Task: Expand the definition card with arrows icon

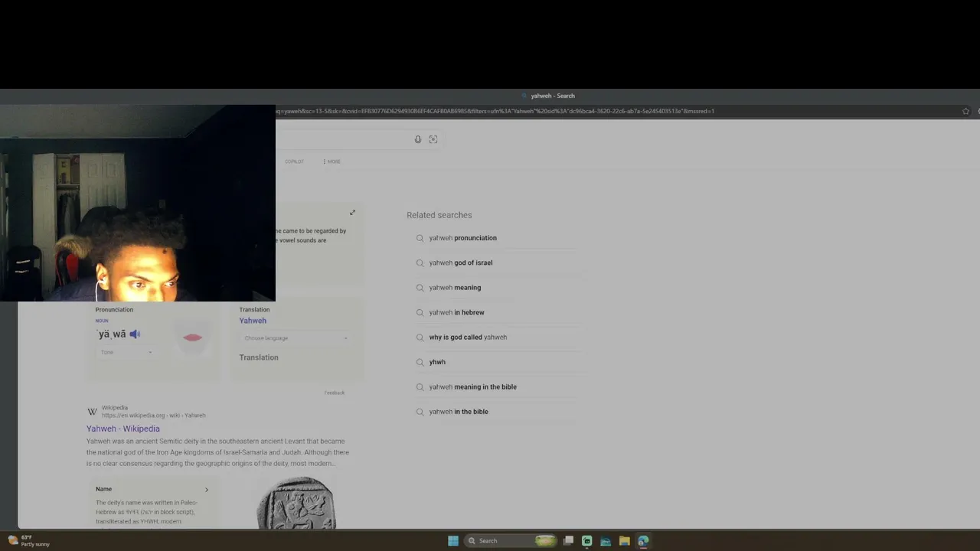Action: coord(352,212)
